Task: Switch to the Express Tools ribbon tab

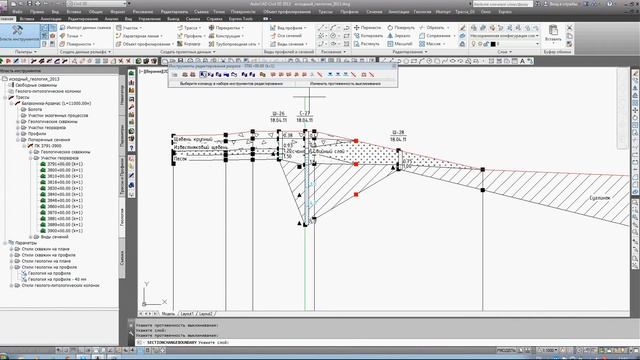Action: 240,19
